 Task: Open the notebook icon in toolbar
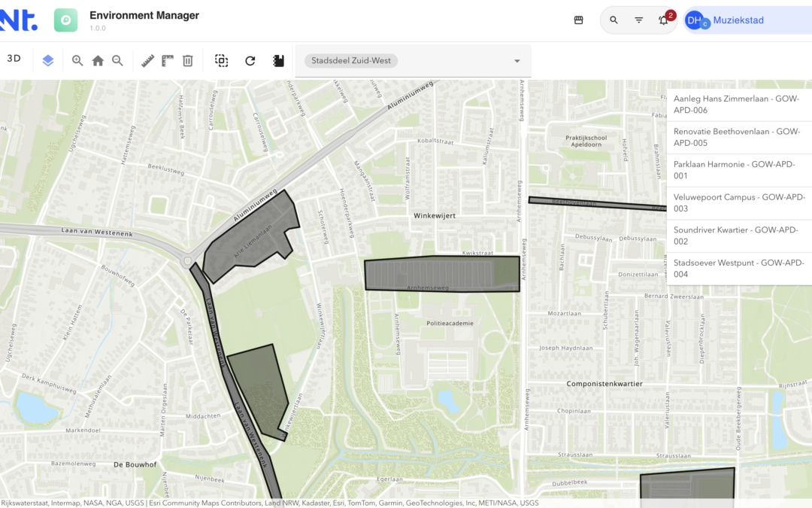click(279, 61)
